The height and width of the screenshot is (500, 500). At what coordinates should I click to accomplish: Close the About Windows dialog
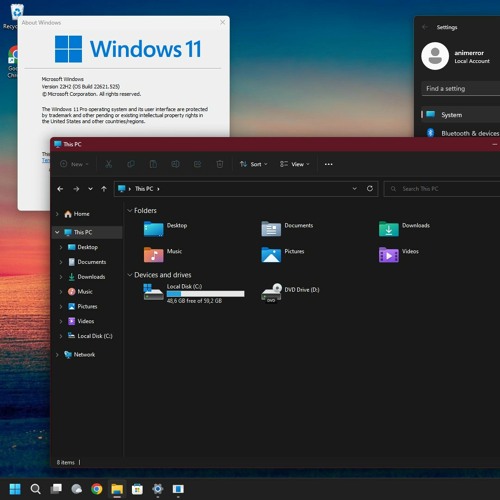click(223, 22)
